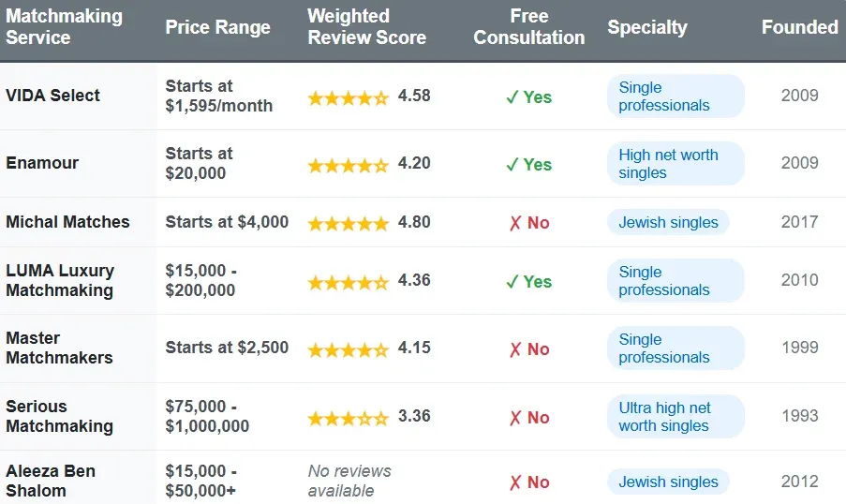Image resolution: width=846 pixels, height=504 pixels.
Task: Click the No reviews available text
Action: pyautogui.click(x=349, y=481)
